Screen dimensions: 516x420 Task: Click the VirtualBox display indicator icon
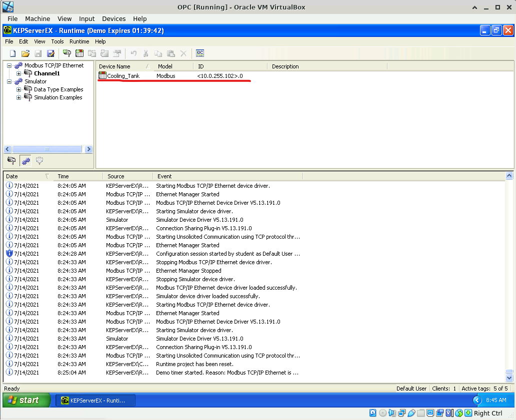pos(430,413)
